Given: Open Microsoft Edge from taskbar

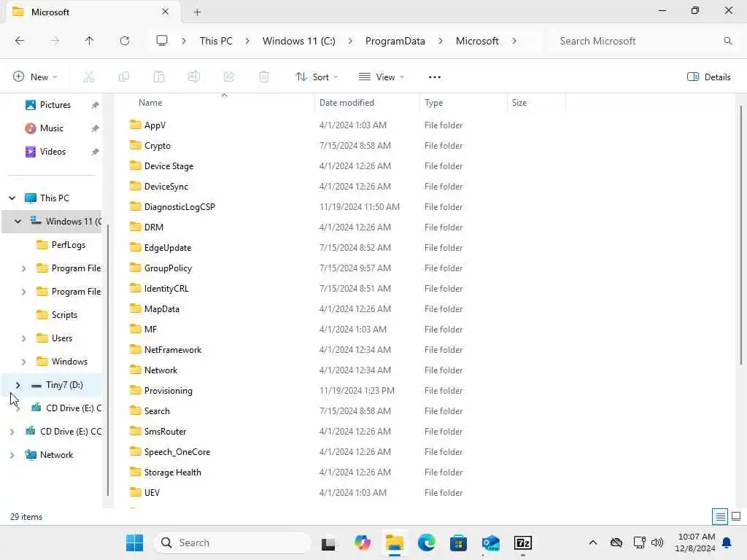Looking at the screenshot, I should (x=426, y=542).
